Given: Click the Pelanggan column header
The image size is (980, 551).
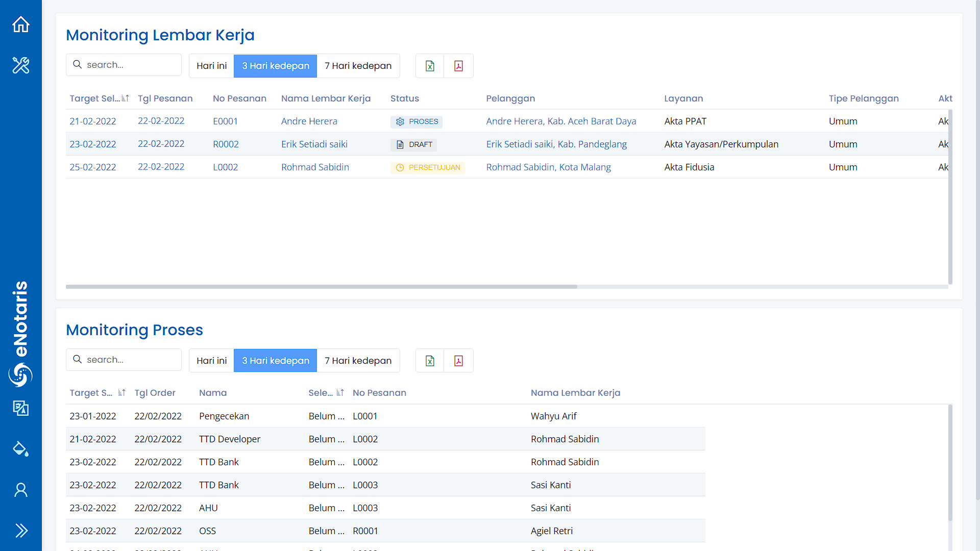Looking at the screenshot, I should tap(510, 98).
